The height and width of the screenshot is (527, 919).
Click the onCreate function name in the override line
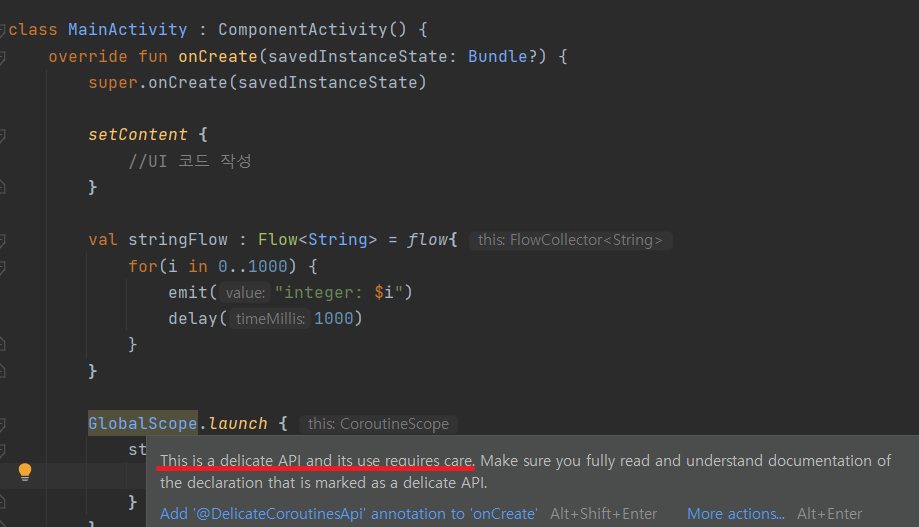click(x=218, y=56)
